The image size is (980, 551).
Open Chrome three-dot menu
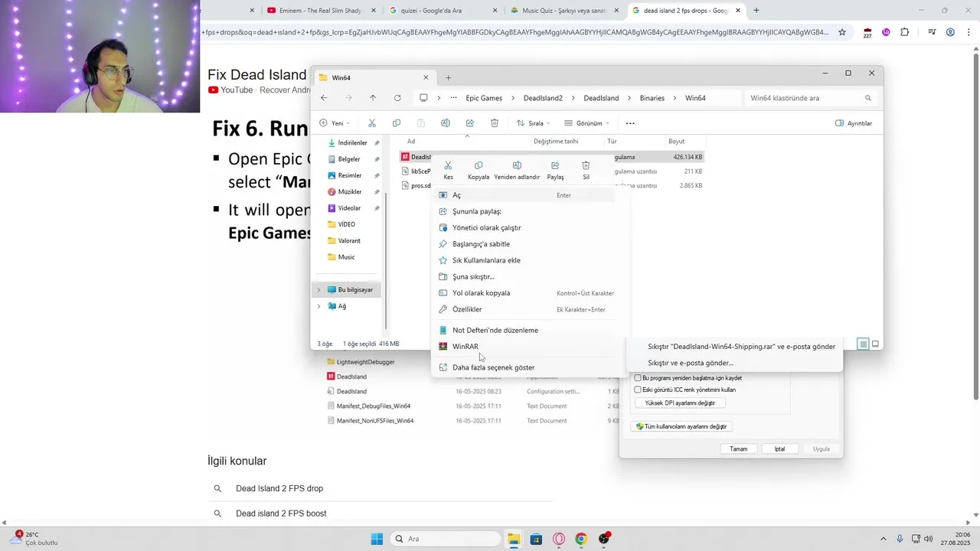967,32
